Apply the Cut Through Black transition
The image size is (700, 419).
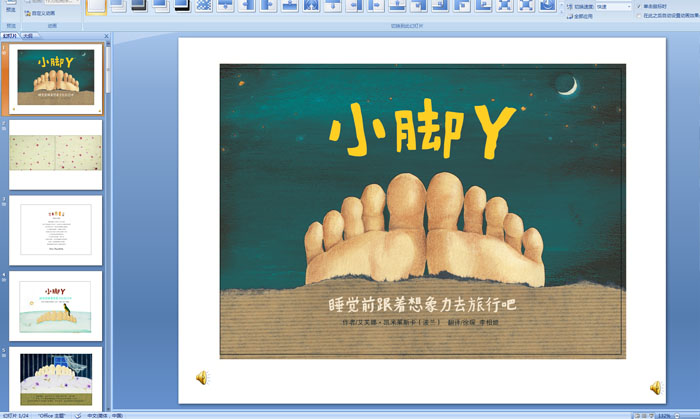tap(182, 5)
